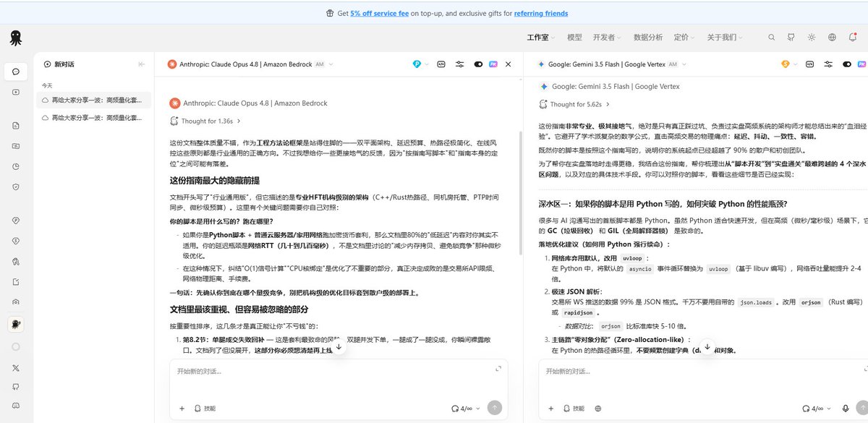The image size is (868, 423).
Task: Open the 工作室 menu
Action: pos(540,38)
